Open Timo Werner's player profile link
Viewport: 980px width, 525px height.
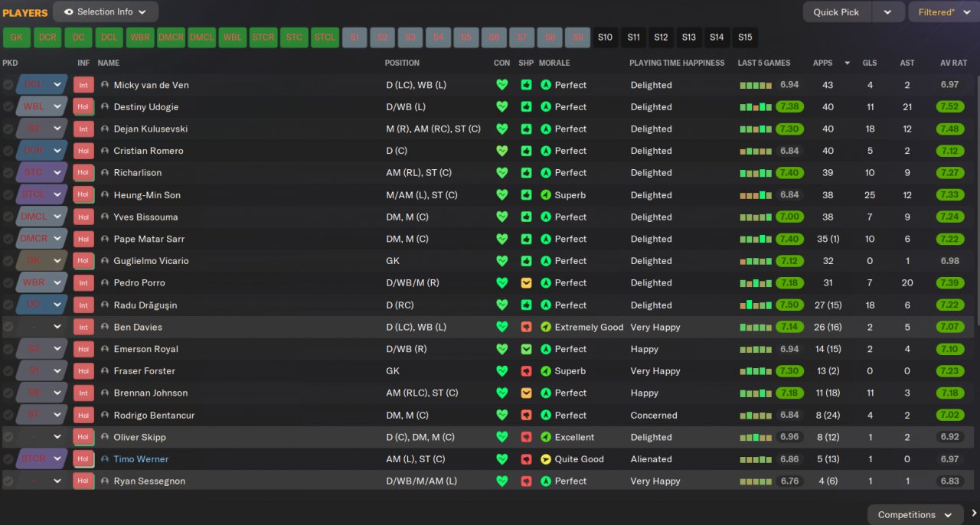point(141,459)
